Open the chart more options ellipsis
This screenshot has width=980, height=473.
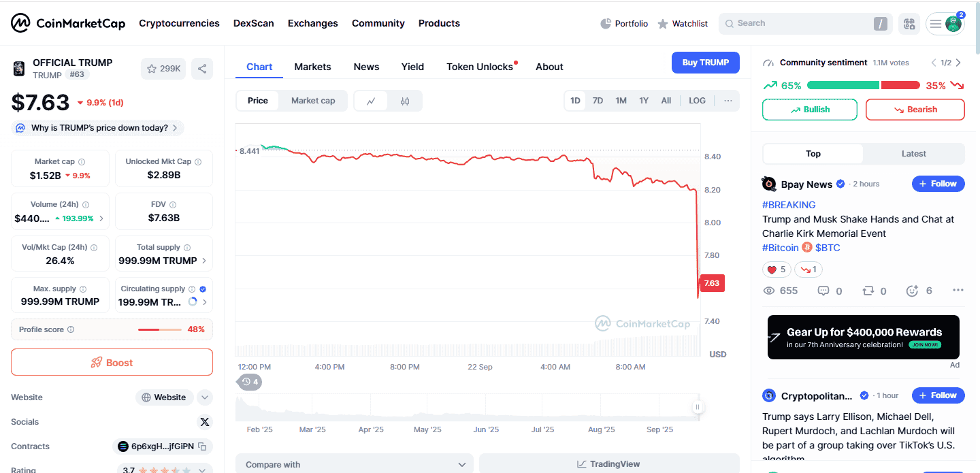[728, 101]
